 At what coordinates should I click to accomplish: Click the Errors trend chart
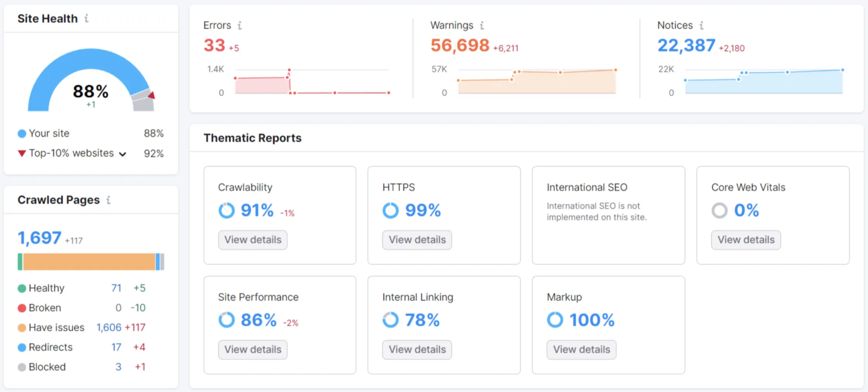tap(312, 81)
